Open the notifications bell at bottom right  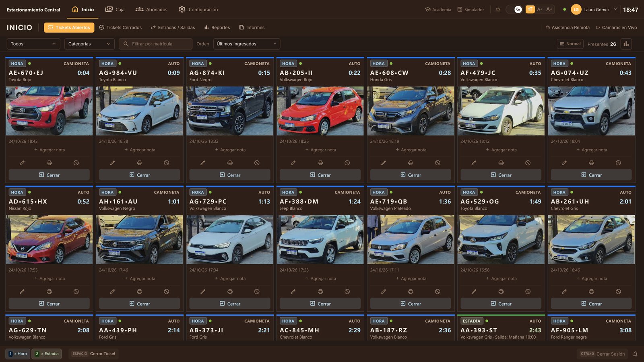(635, 354)
